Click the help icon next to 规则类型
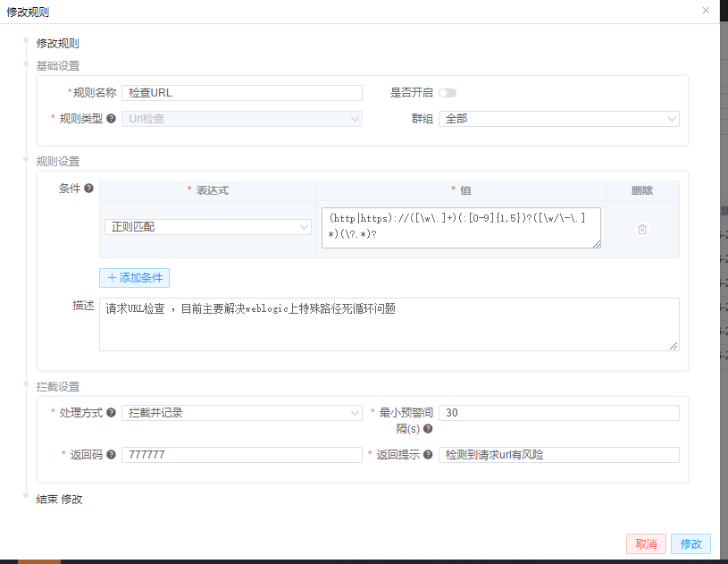 click(111, 119)
